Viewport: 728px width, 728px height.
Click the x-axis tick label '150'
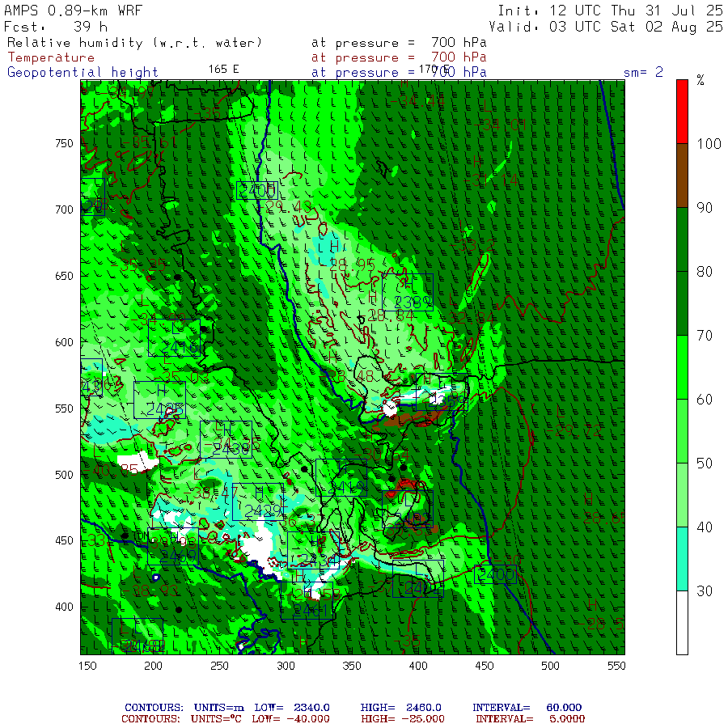[x=87, y=666]
